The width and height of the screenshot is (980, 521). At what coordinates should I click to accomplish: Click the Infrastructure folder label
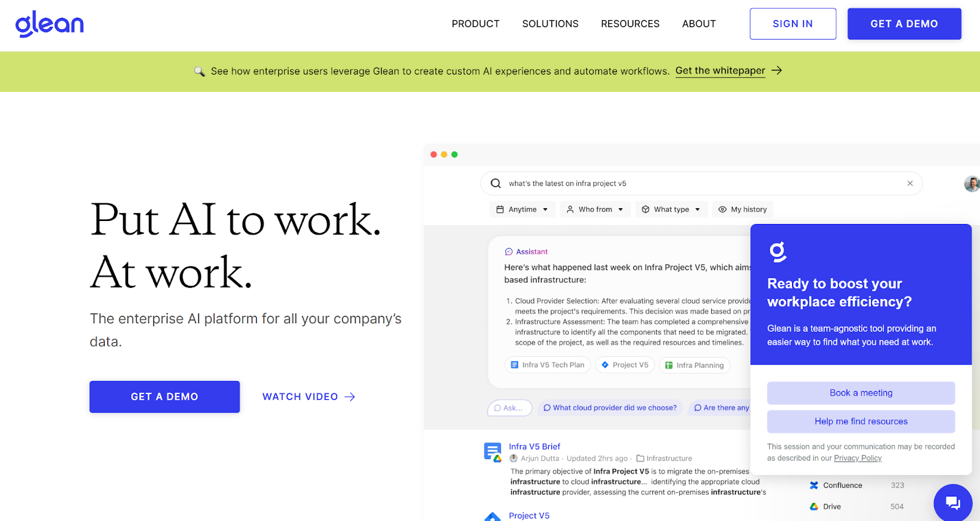(665, 458)
